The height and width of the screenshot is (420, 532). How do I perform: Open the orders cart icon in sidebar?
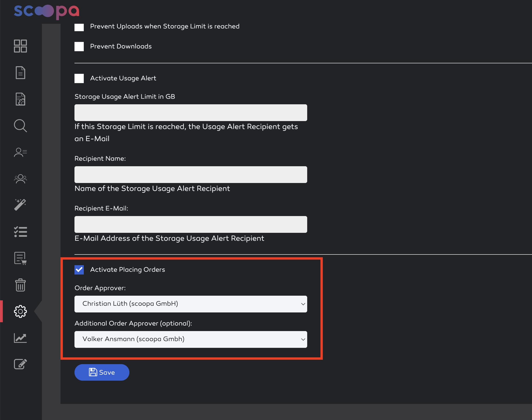point(20,258)
